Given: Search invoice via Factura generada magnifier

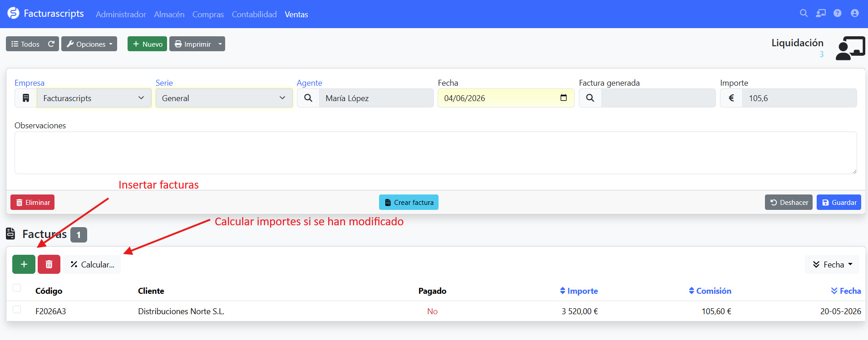Looking at the screenshot, I should [590, 98].
